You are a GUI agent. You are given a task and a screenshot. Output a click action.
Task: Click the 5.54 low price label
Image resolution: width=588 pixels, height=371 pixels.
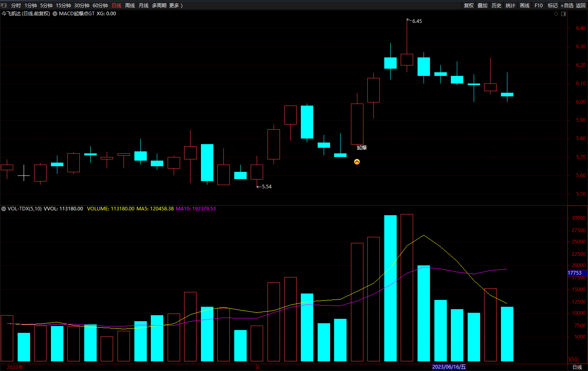pos(267,187)
